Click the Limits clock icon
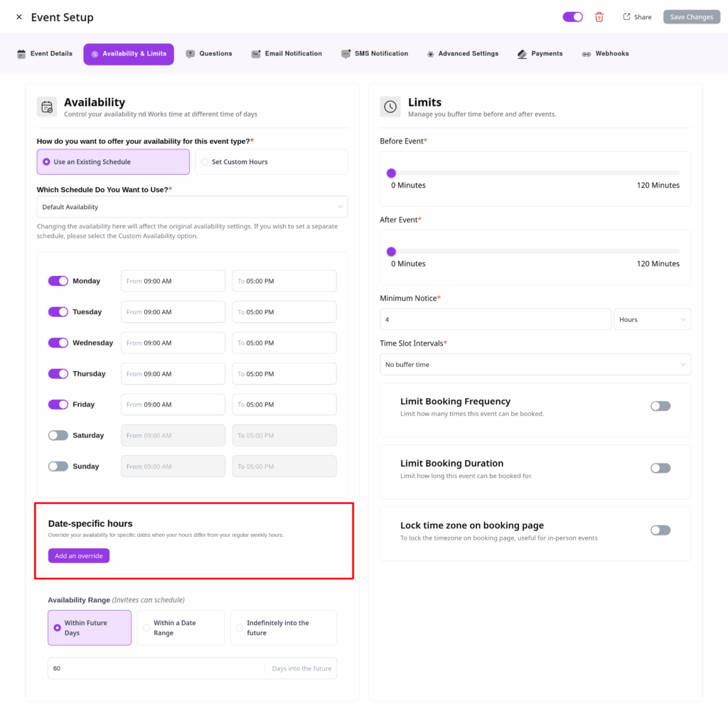 tap(390, 107)
